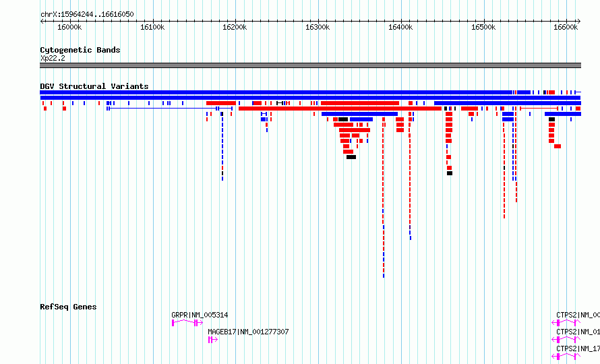Viewport: 600px width, 364px height.
Task: Click the glyph under the CTPS2|NM_01 label
Action: click(566, 340)
